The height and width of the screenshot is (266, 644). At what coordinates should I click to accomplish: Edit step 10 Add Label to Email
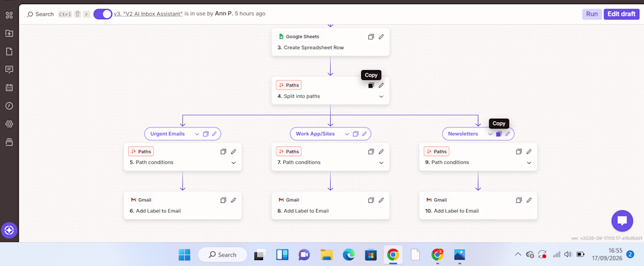pos(529,200)
